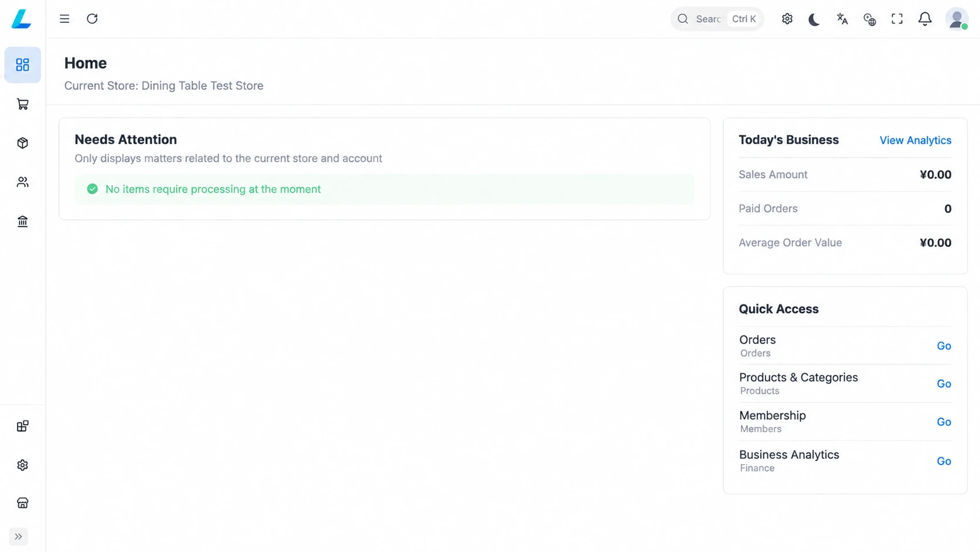Open the members sidebar icon
The width and height of the screenshot is (980, 552).
22,182
